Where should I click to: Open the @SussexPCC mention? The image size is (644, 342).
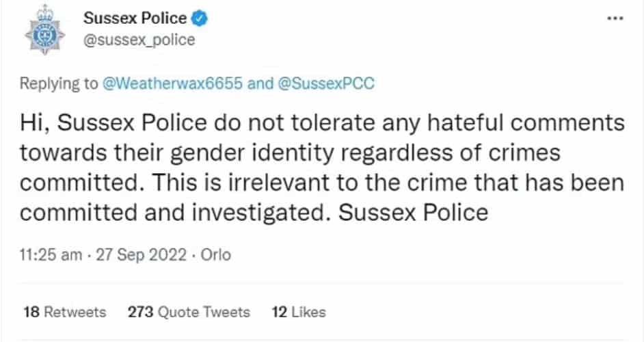[x=327, y=83]
